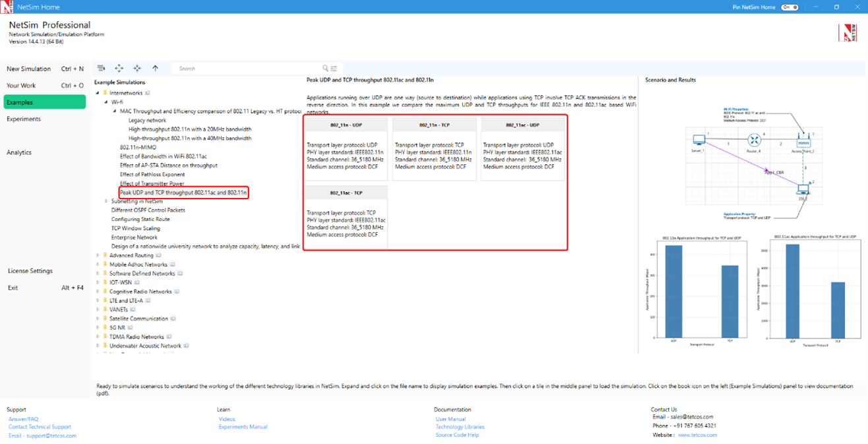Select New Simulation from the sidebar
Screen dimensions: 868x444
point(28,69)
